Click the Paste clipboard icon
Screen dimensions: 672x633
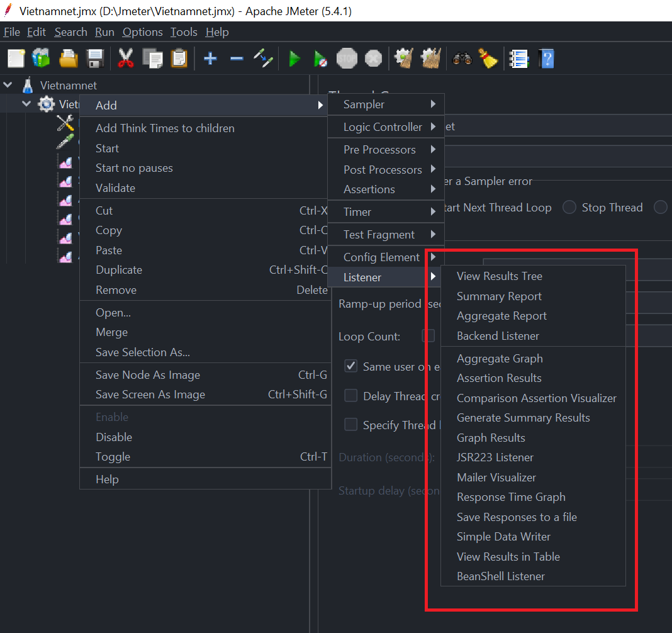click(x=179, y=59)
